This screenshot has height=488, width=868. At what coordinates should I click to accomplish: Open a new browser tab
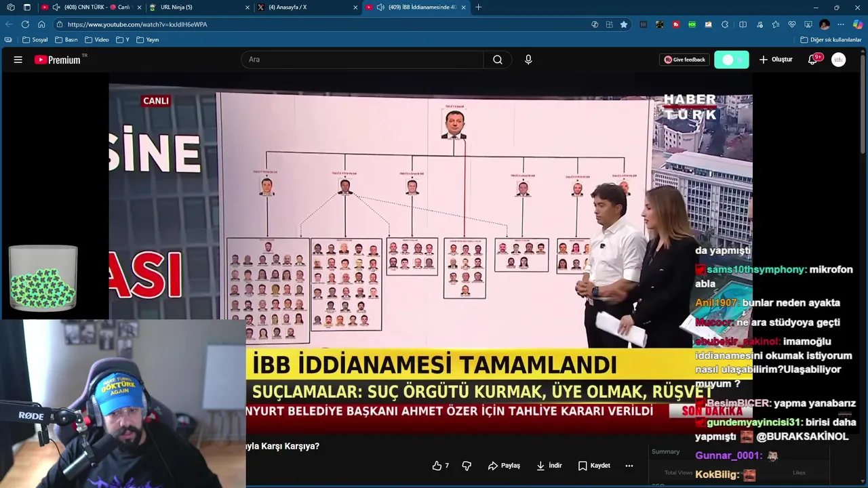479,7
